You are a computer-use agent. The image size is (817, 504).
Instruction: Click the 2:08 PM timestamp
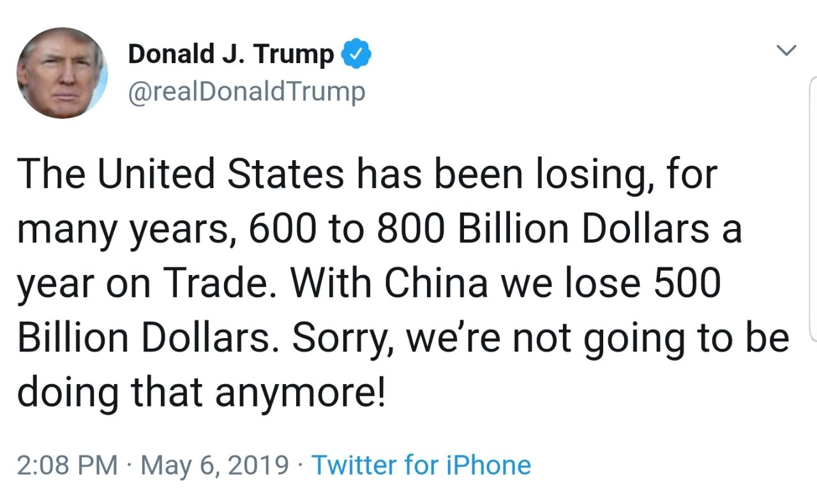click(67, 465)
